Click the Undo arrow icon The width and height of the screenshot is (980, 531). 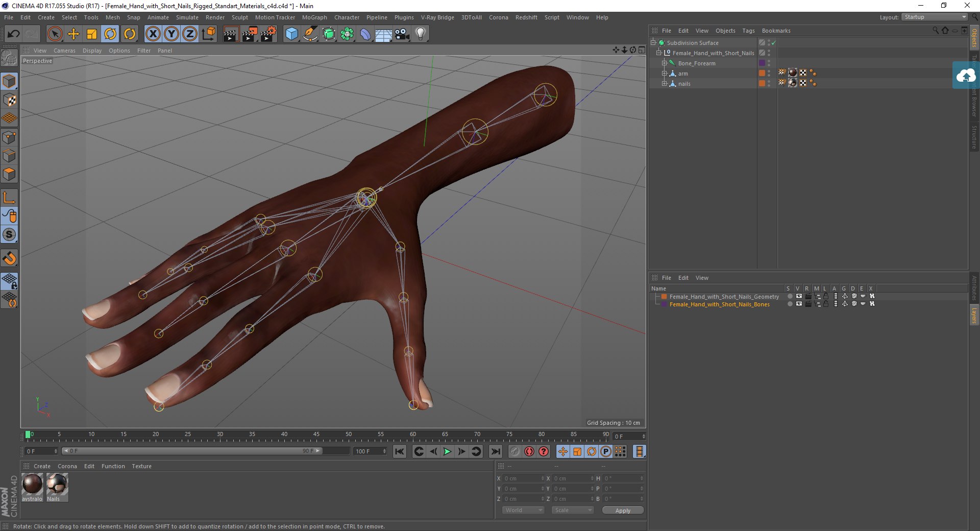(x=14, y=34)
